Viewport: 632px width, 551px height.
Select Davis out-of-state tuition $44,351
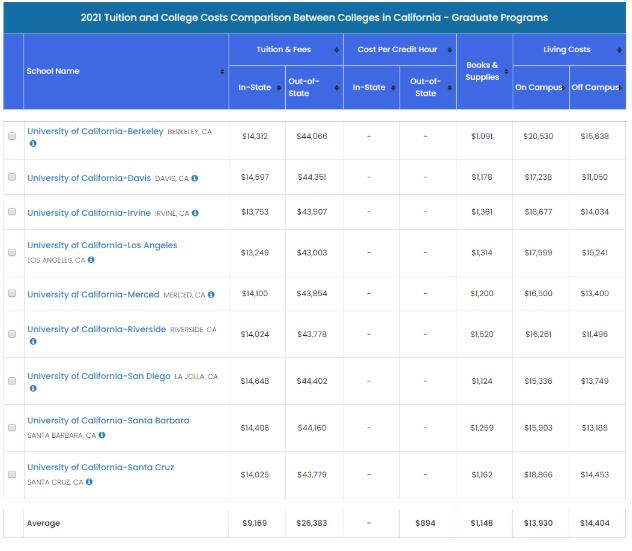point(312,177)
